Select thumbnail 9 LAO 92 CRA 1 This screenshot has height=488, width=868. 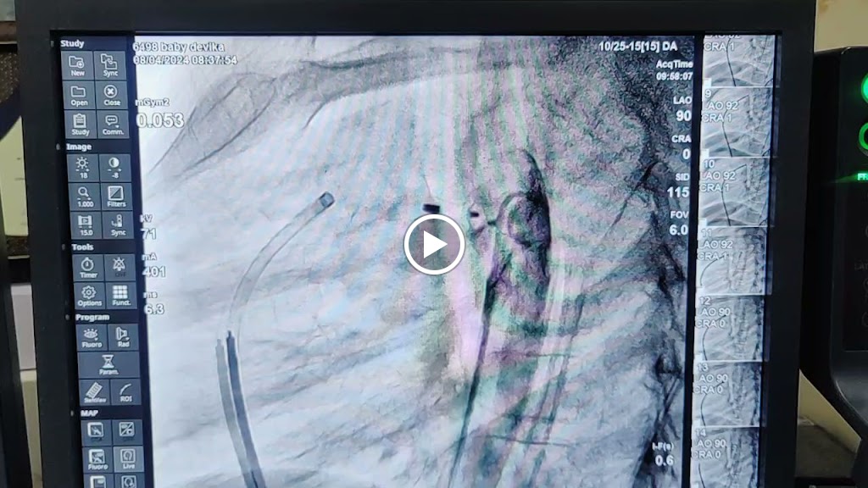(737, 122)
